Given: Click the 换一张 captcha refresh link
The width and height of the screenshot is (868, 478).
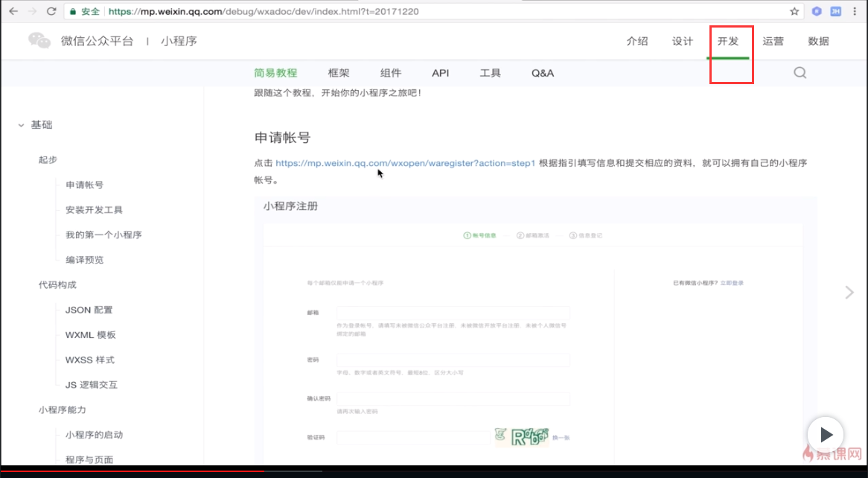Looking at the screenshot, I should [x=561, y=438].
